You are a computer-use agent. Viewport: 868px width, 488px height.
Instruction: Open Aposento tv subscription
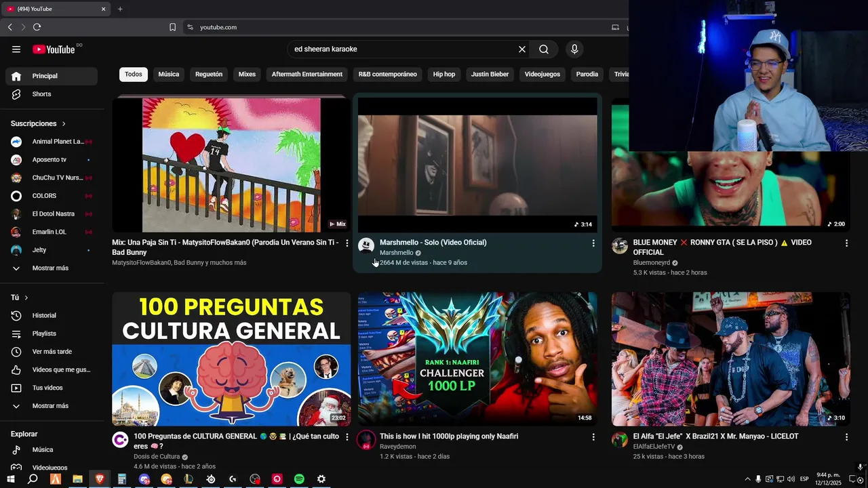(x=52, y=160)
